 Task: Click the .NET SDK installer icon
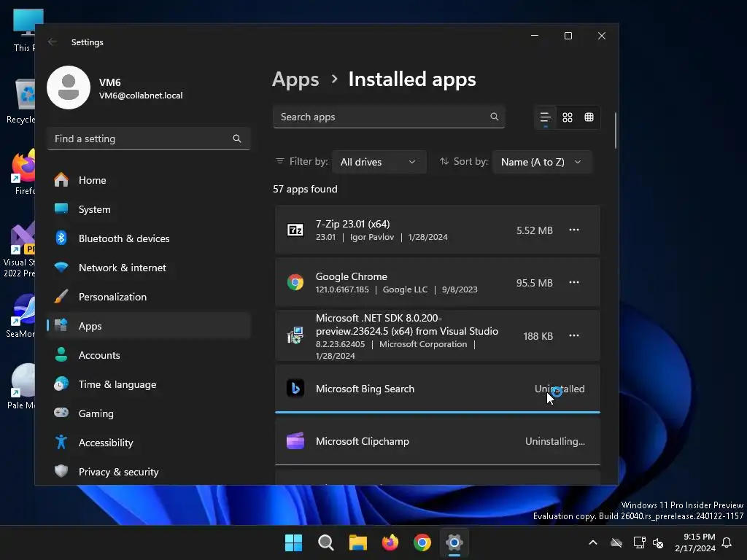tap(295, 335)
